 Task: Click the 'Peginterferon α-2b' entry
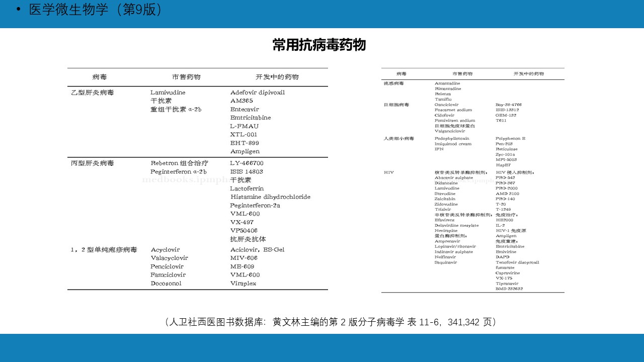[x=179, y=171]
